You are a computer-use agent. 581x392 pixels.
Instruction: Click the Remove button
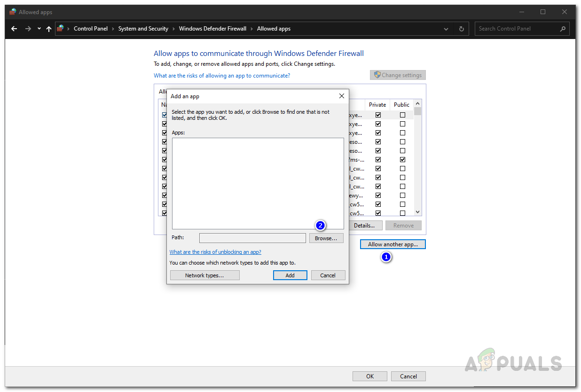coord(403,226)
